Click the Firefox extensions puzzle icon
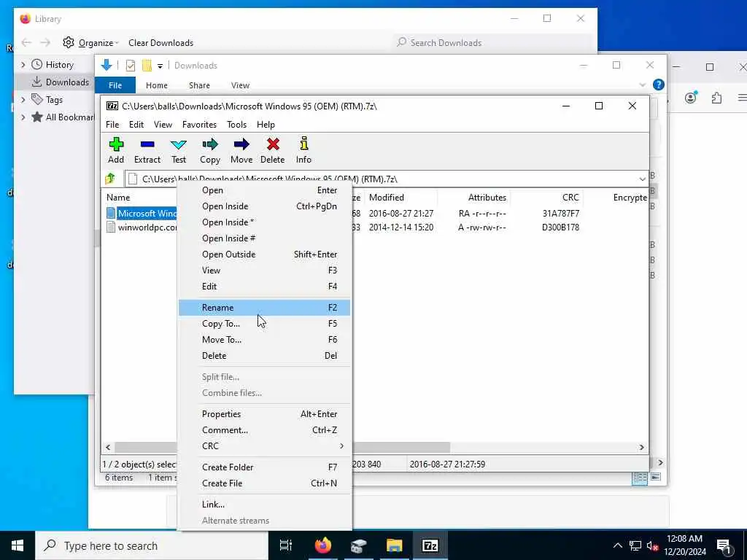Screen dimensions: 747x560 [x=716, y=98]
